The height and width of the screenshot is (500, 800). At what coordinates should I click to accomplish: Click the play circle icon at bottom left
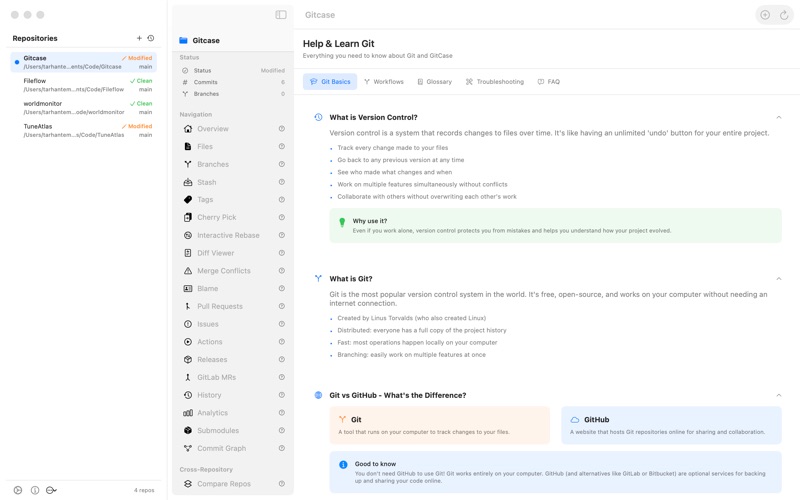(18, 490)
